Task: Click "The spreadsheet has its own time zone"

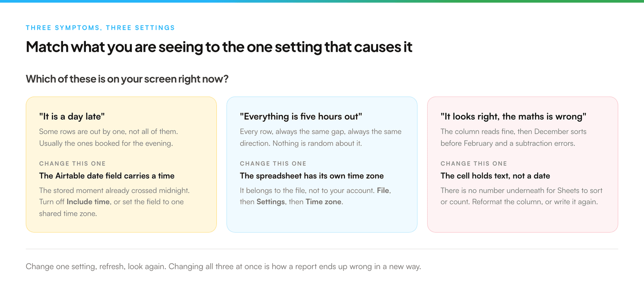Action: click(312, 176)
